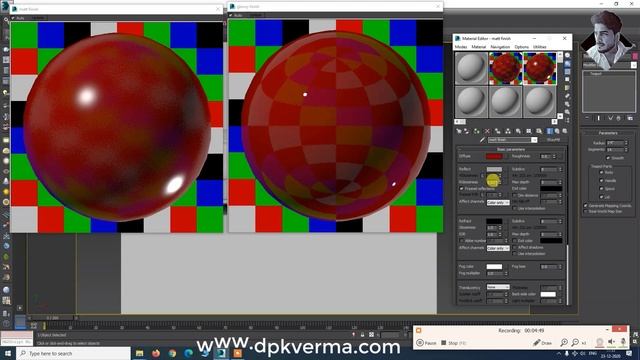Open Microsoft Edge from the taskbar
Image resolution: width=640 pixels, height=360 pixels.
click(x=189, y=353)
